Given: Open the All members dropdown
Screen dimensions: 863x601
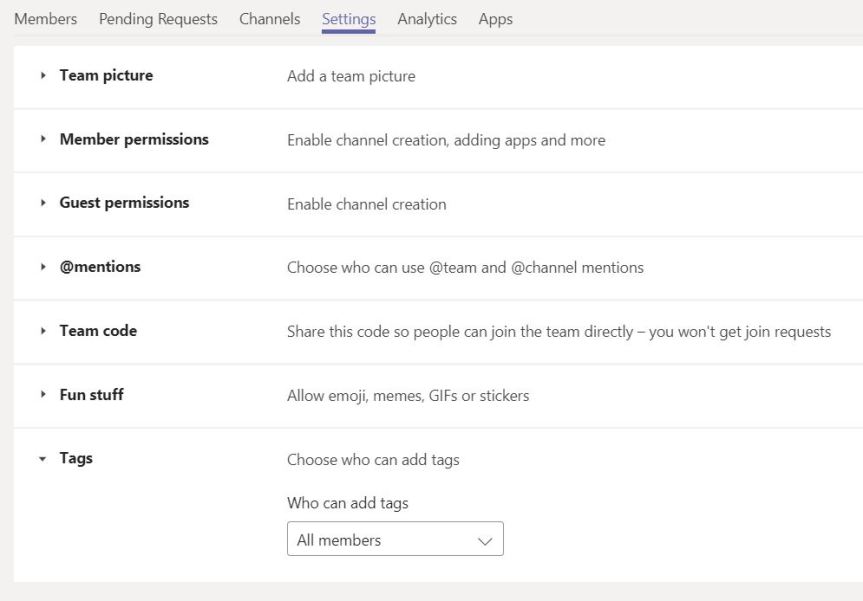Looking at the screenshot, I should click(x=395, y=540).
